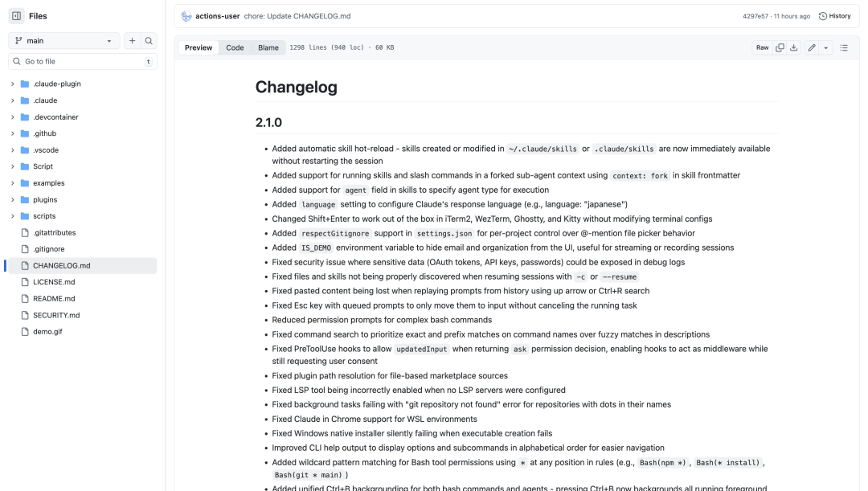
Task: View commit History for this file
Action: [x=835, y=14]
